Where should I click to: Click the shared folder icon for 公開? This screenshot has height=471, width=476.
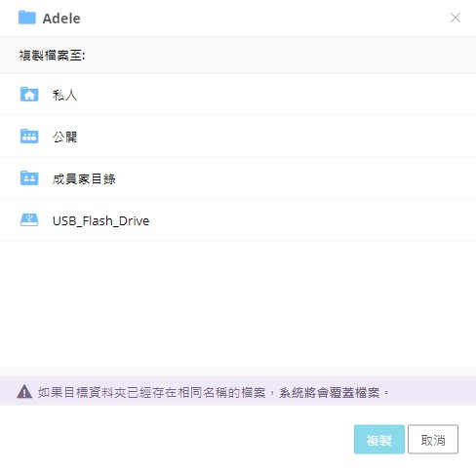29,136
